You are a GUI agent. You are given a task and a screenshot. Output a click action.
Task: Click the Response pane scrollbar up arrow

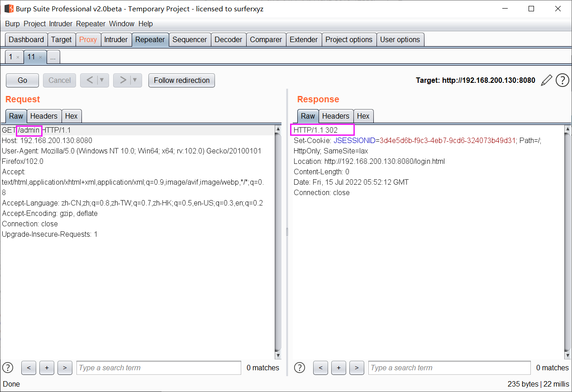(x=568, y=129)
